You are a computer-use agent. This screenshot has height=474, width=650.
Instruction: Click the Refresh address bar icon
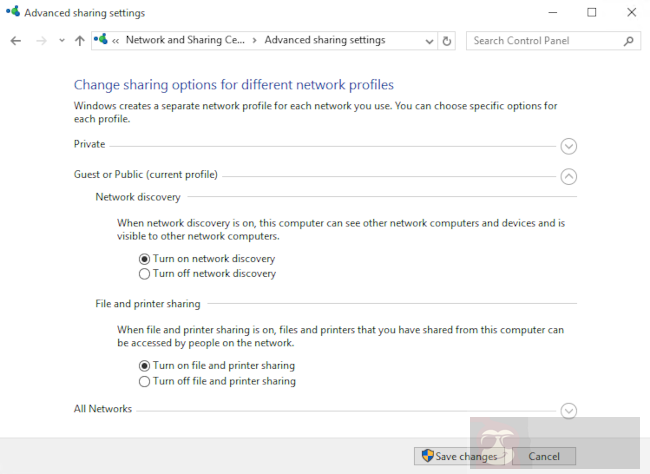pyautogui.click(x=447, y=41)
